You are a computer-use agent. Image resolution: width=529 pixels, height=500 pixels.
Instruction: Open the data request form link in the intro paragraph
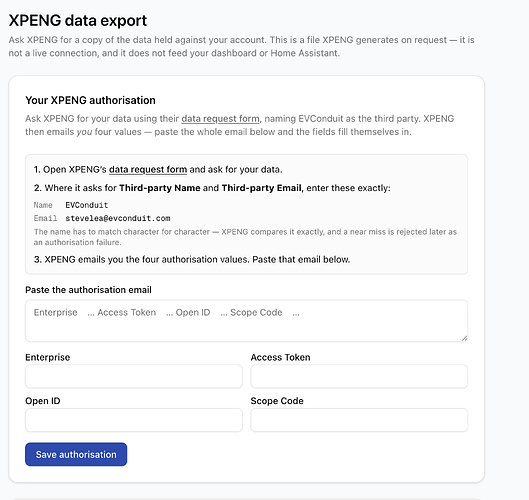coord(220,119)
